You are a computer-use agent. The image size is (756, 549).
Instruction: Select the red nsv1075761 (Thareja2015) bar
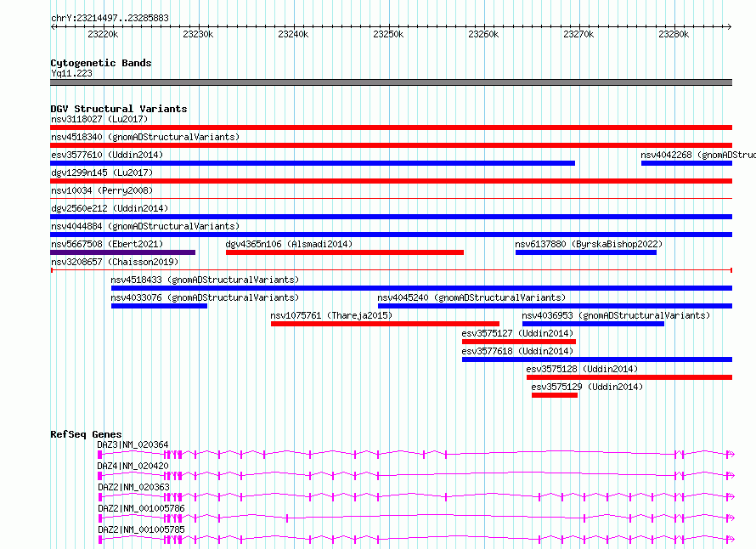pyautogui.click(x=386, y=324)
